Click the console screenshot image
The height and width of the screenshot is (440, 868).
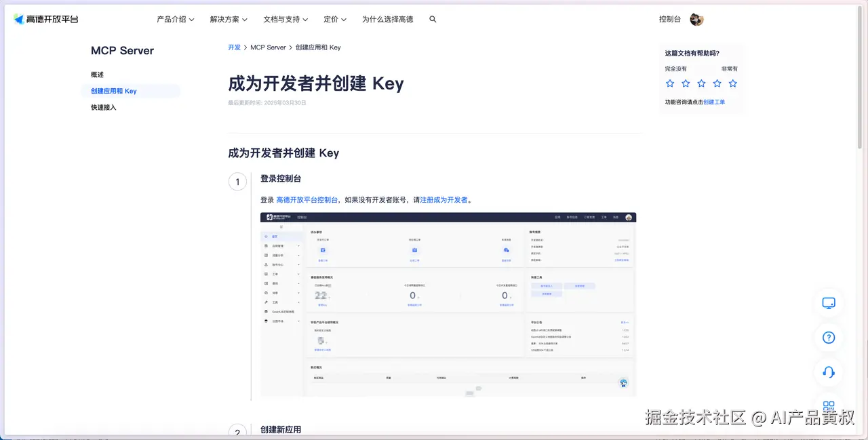448,304
